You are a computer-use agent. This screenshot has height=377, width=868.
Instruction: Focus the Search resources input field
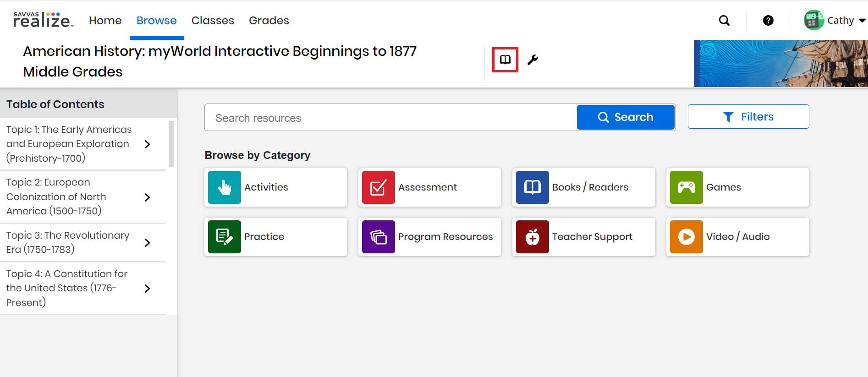coord(390,118)
